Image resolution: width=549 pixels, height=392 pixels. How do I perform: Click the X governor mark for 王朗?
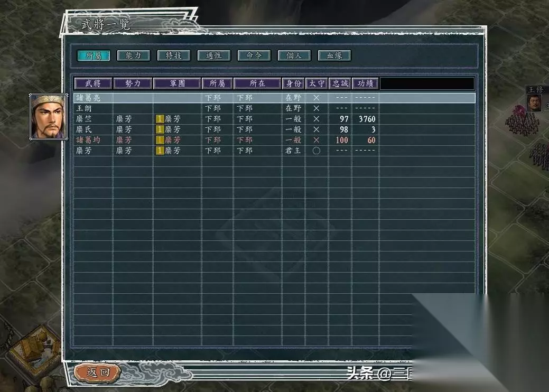coord(317,108)
